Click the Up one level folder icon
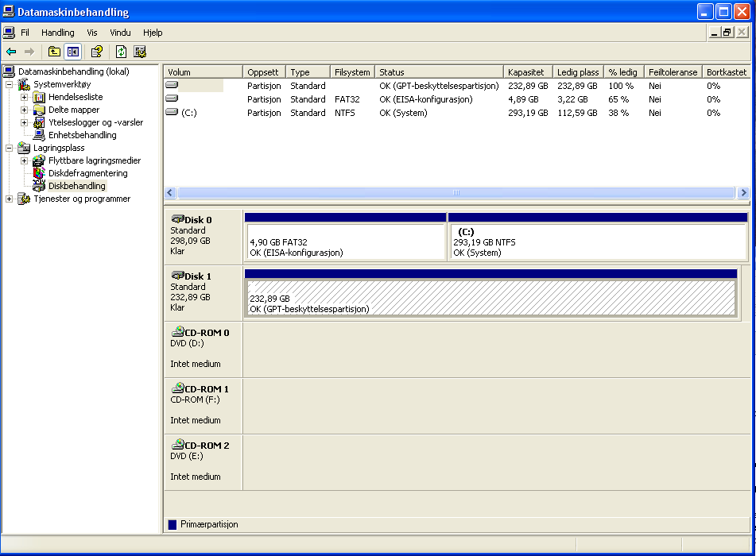 pos(54,52)
